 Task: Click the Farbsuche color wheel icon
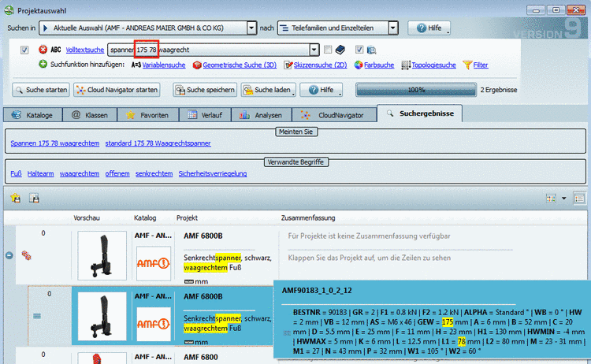click(359, 65)
